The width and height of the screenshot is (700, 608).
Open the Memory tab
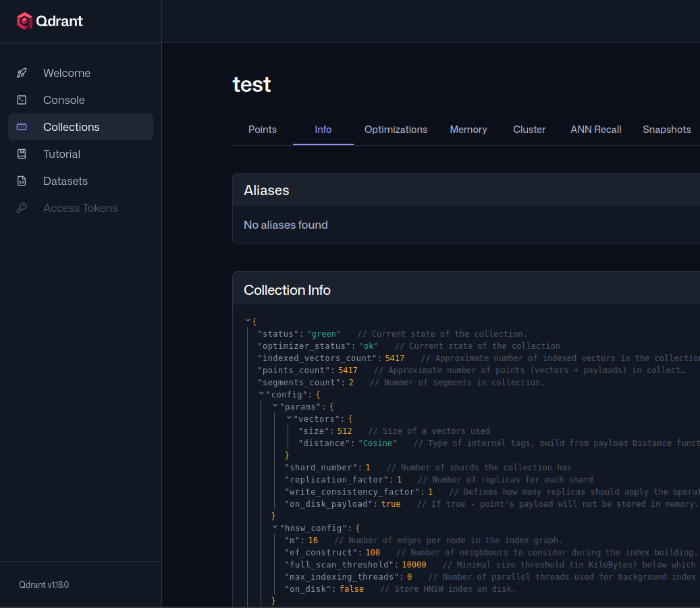(468, 130)
